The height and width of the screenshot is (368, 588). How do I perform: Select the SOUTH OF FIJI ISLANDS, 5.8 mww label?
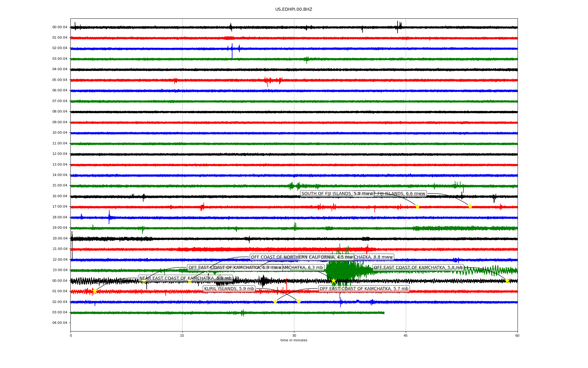(337, 194)
